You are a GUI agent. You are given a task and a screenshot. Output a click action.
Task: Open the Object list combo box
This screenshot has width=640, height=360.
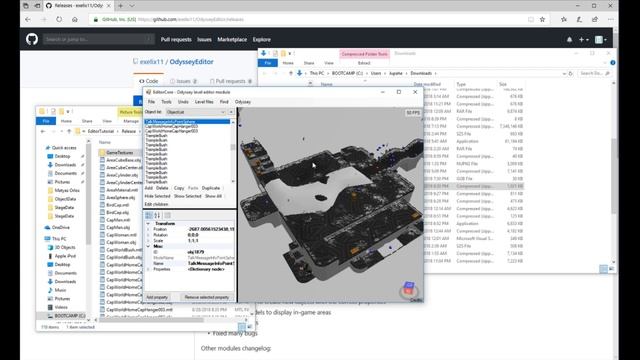point(196,112)
